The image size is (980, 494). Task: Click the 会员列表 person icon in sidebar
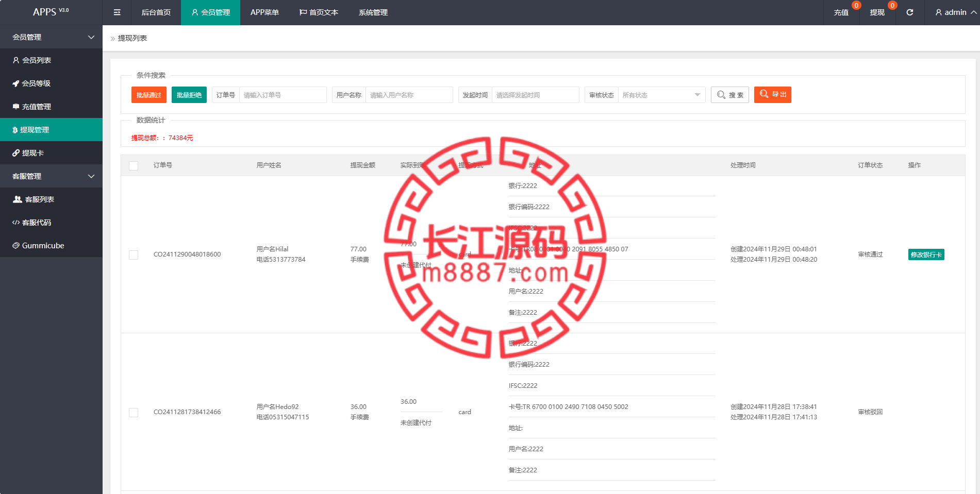coord(16,60)
